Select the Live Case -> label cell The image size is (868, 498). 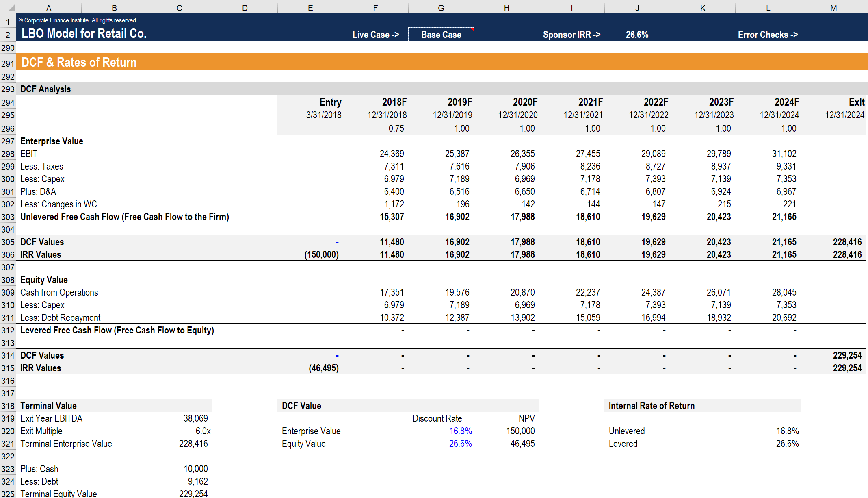[x=375, y=35]
